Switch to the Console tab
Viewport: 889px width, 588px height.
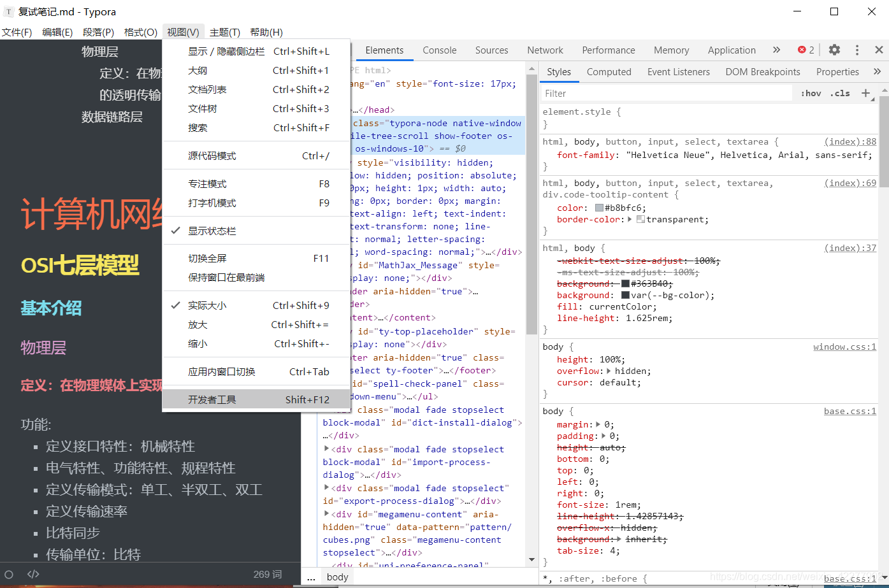[x=440, y=50]
